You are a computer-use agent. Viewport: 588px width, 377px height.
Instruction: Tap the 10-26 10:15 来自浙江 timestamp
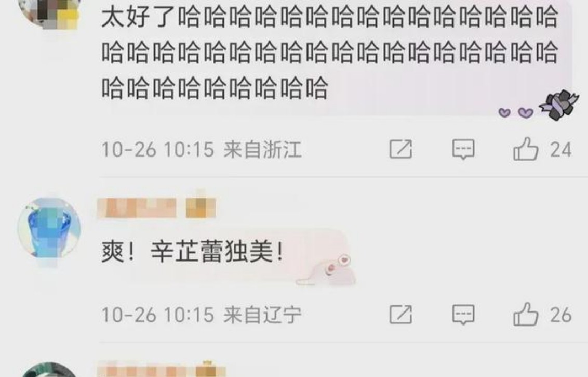(x=202, y=149)
